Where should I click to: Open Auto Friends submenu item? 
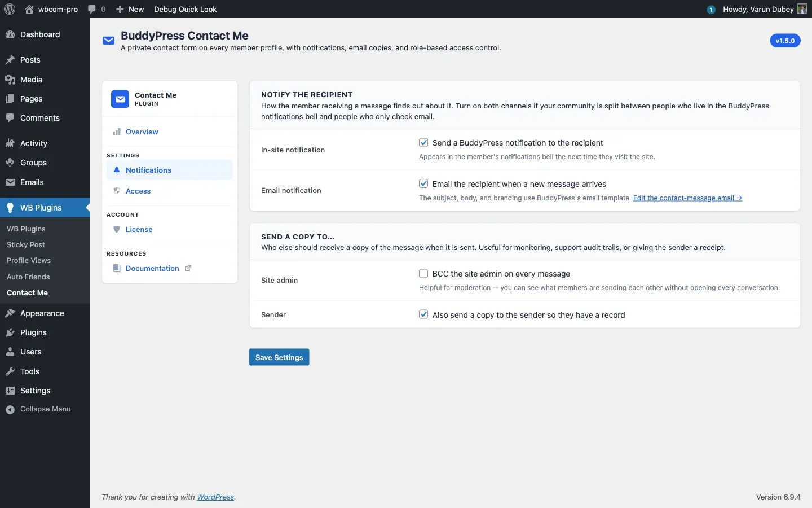28,277
